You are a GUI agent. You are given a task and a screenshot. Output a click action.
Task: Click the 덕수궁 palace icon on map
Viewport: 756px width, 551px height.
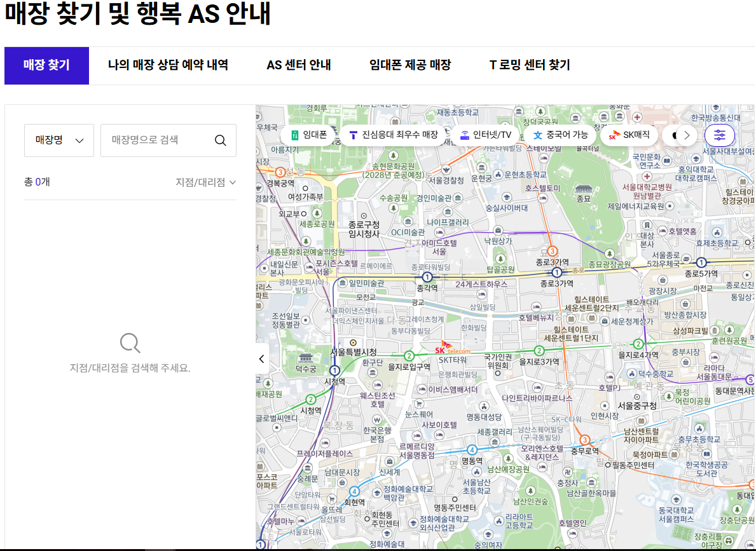click(306, 358)
